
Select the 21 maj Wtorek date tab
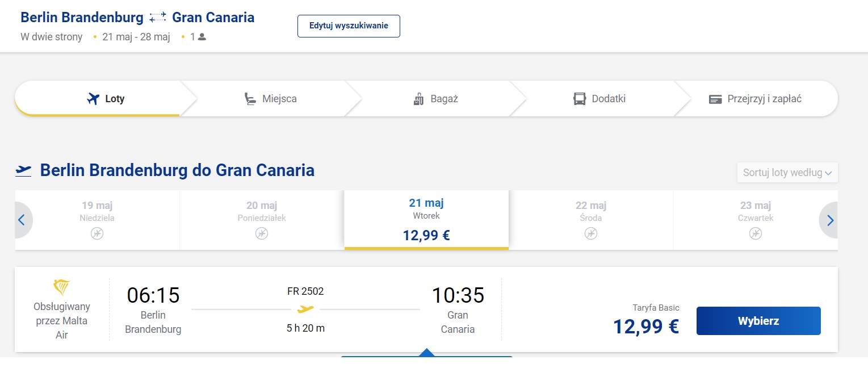click(x=426, y=220)
